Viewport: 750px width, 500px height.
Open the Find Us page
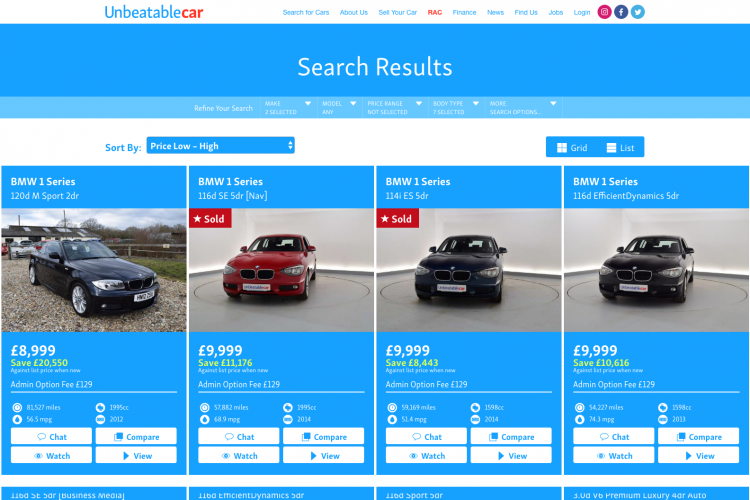point(526,12)
